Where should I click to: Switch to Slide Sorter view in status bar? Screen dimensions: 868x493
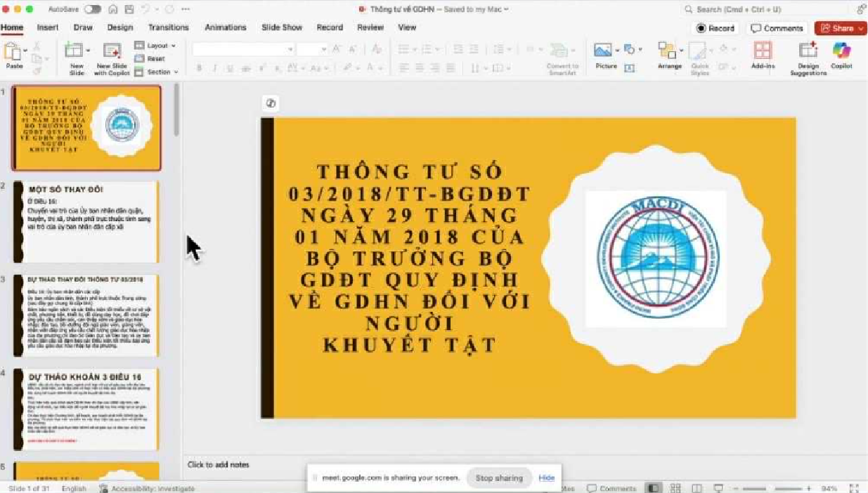(x=675, y=488)
